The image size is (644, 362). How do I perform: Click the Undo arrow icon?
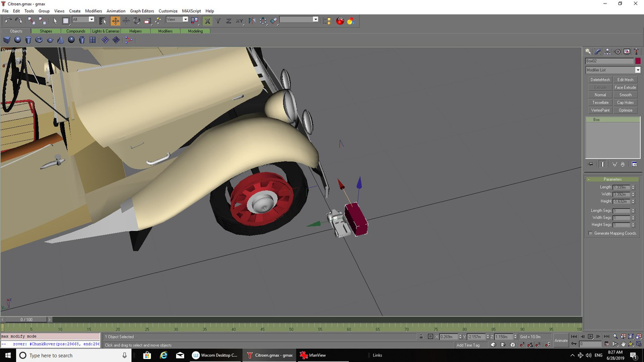(x=8, y=21)
